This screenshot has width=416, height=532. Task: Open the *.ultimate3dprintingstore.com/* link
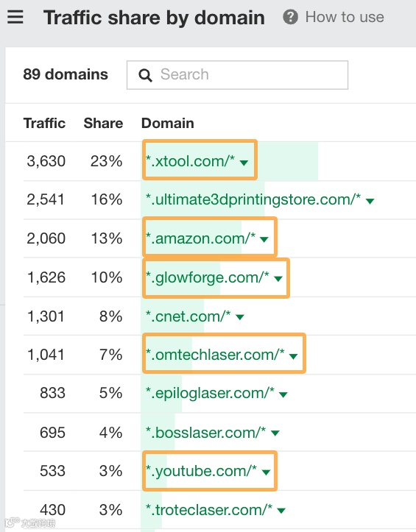click(253, 199)
